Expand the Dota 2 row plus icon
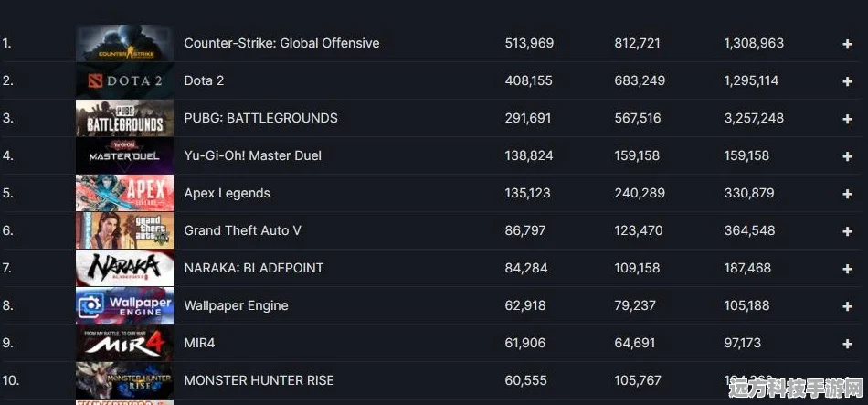 click(x=847, y=81)
